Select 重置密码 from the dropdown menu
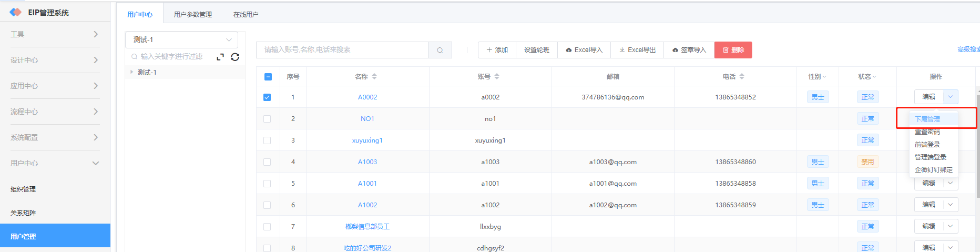Viewport: 980px width, 252px height. (934, 132)
